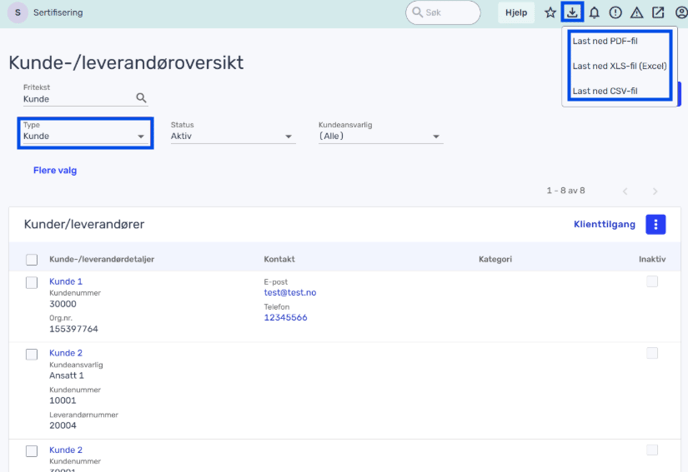Click the open in new window icon

[658, 13]
